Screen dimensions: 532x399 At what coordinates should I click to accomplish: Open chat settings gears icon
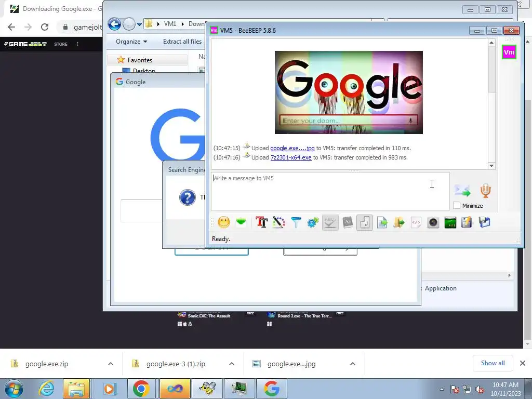(313, 222)
